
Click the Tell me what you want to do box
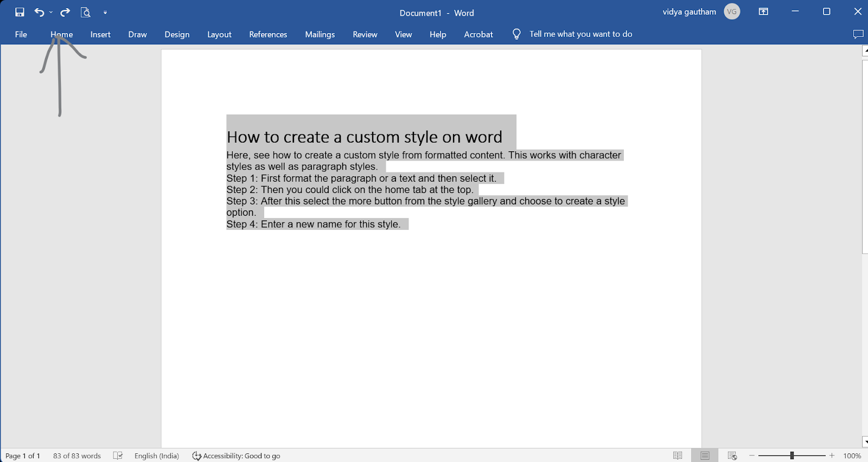pos(581,34)
